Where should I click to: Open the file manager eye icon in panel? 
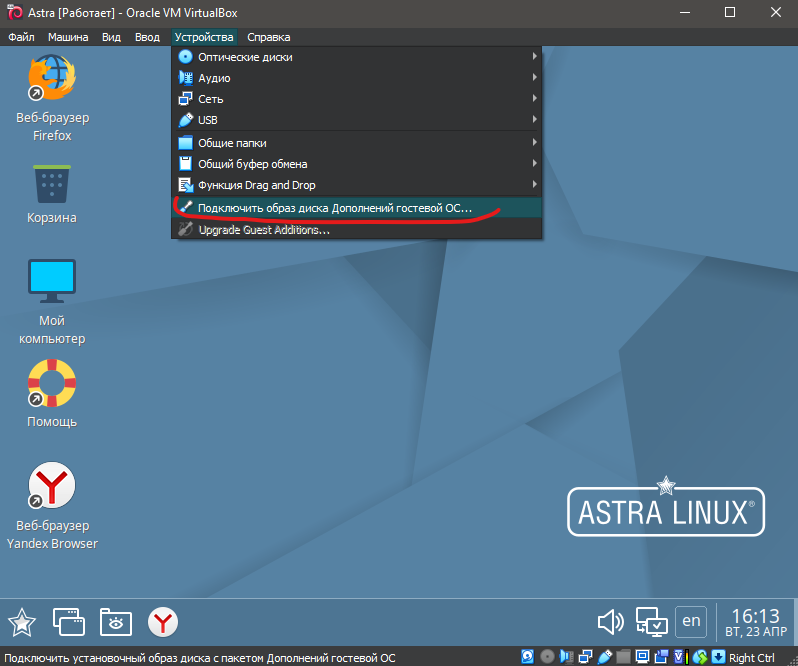click(116, 622)
